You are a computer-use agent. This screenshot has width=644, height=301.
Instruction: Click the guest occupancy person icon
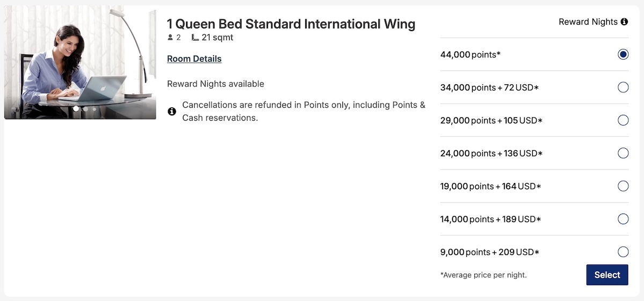point(171,38)
